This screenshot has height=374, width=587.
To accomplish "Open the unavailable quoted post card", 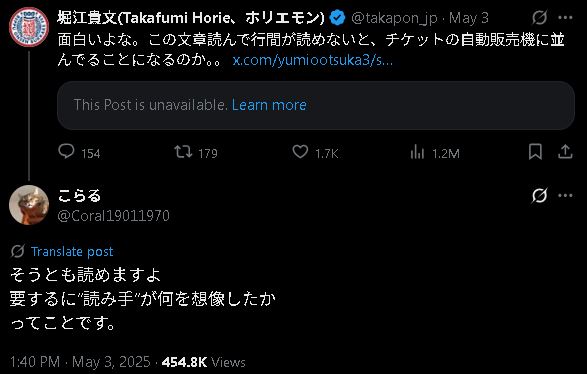I will (316, 105).
